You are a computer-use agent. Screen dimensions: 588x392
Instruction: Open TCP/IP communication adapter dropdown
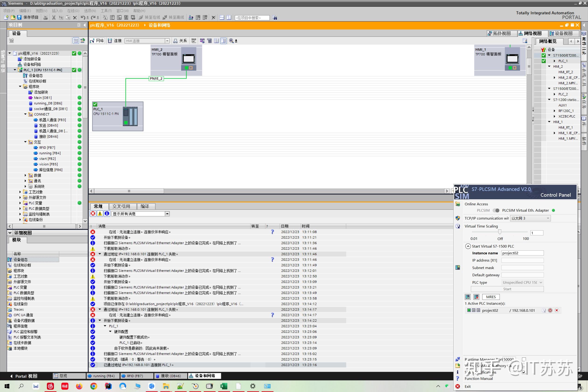click(530, 218)
